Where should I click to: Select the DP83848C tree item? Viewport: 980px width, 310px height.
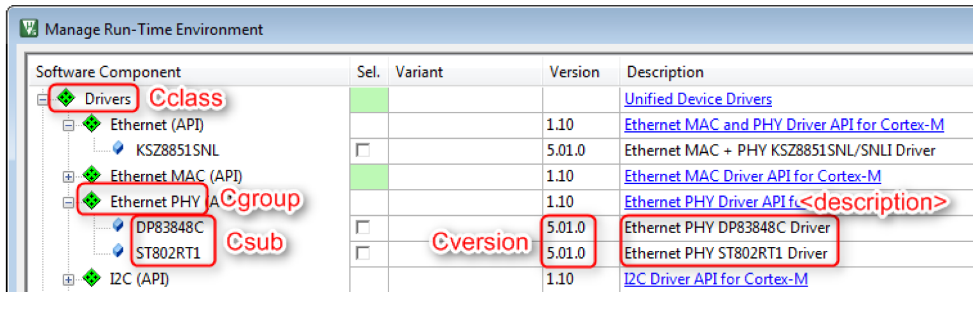[x=170, y=227]
